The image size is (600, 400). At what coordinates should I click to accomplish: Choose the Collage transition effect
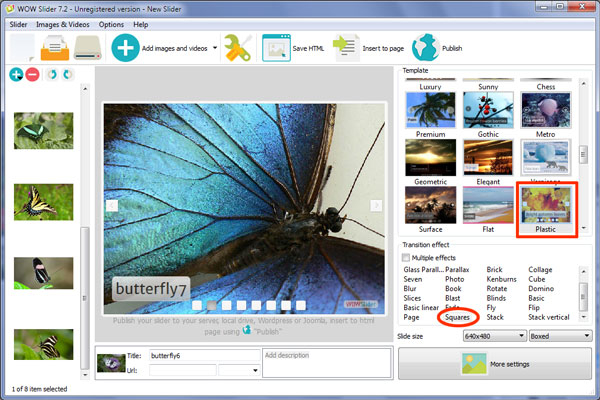[x=540, y=269]
